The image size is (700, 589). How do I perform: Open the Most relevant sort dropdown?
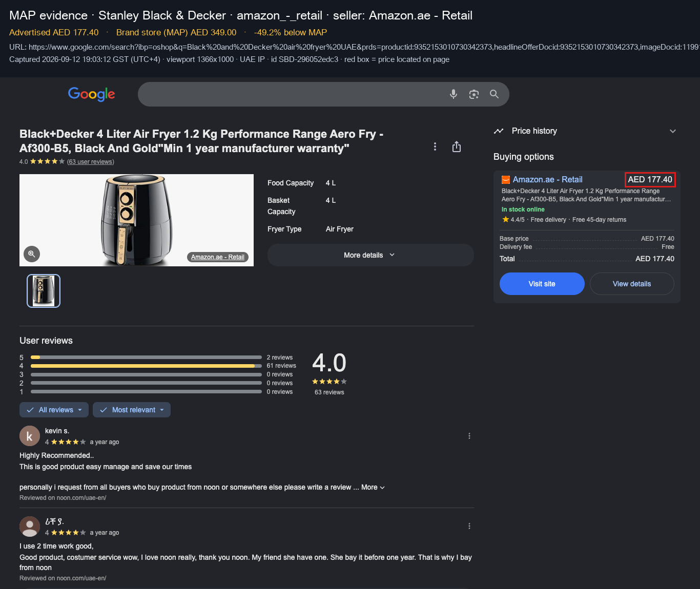[132, 410]
